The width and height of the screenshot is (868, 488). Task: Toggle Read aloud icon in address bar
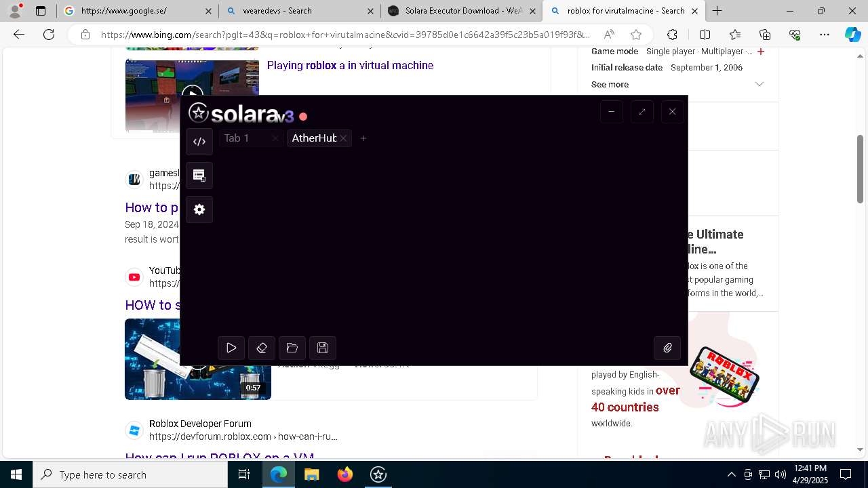[609, 35]
